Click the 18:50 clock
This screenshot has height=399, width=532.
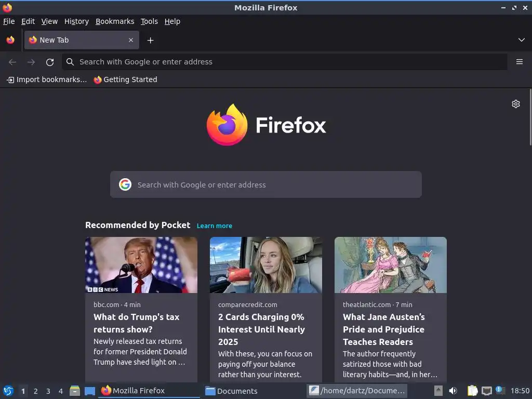pyautogui.click(x=520, y=391)
